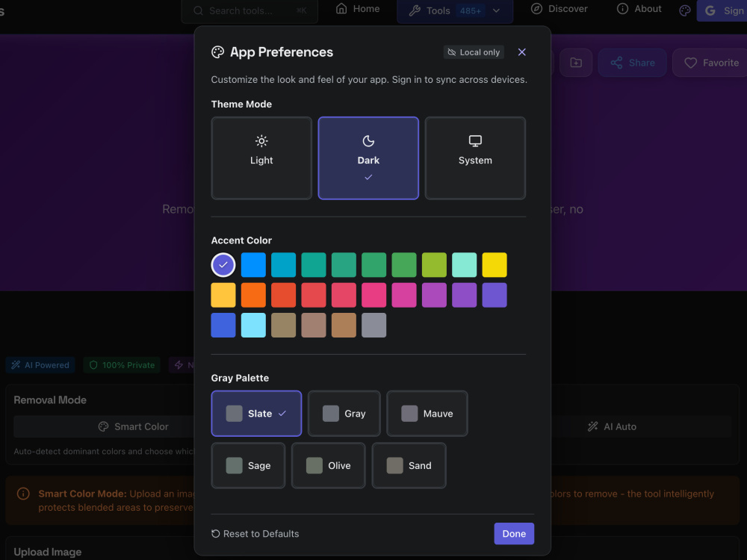Click the palette theme icon in navbar

pos(684,10)
